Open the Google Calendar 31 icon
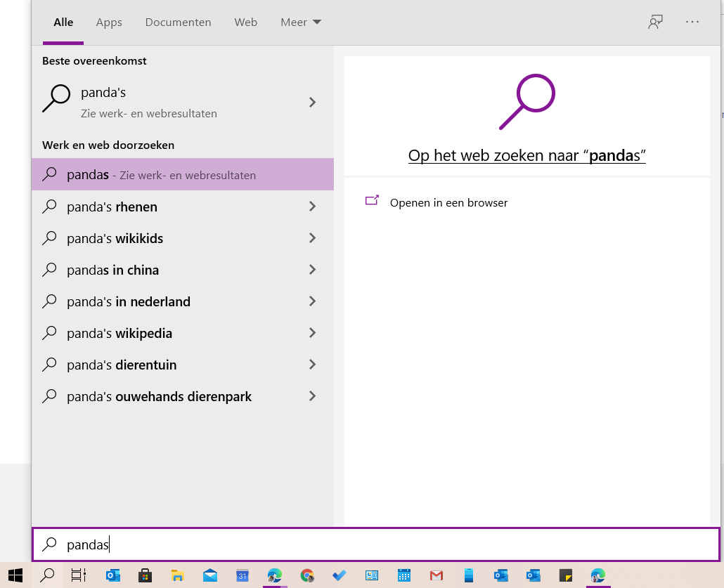The image size is (724, 588). (x=242, y=575)
